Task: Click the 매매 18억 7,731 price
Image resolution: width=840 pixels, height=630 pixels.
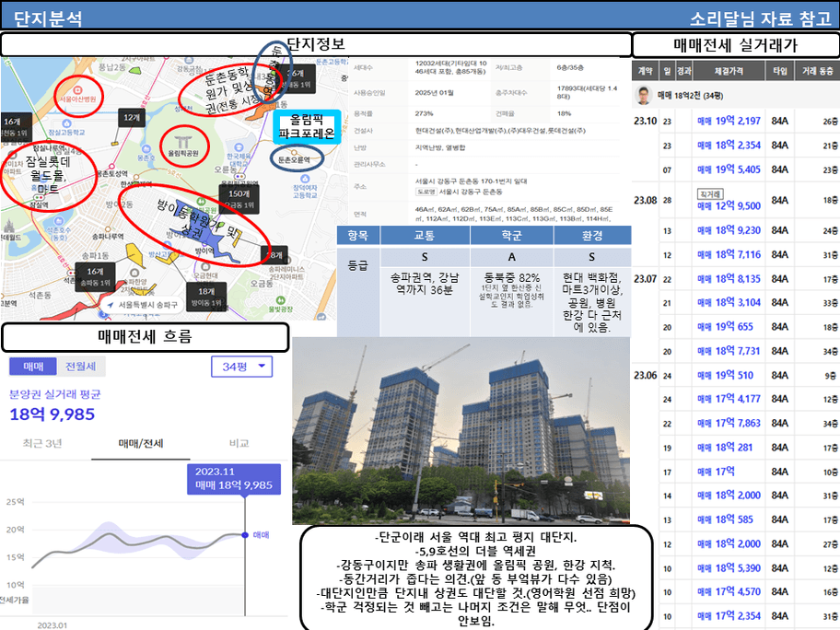Action: coord(729,351)
